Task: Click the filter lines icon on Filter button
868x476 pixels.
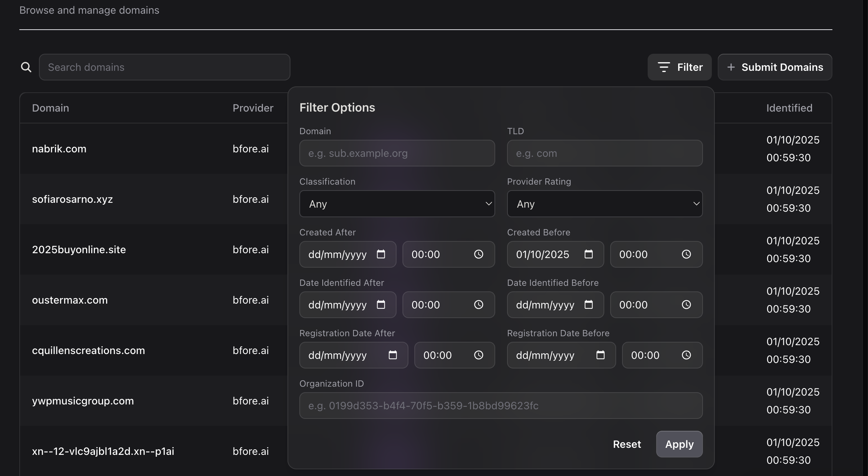Action: (664, 67)
